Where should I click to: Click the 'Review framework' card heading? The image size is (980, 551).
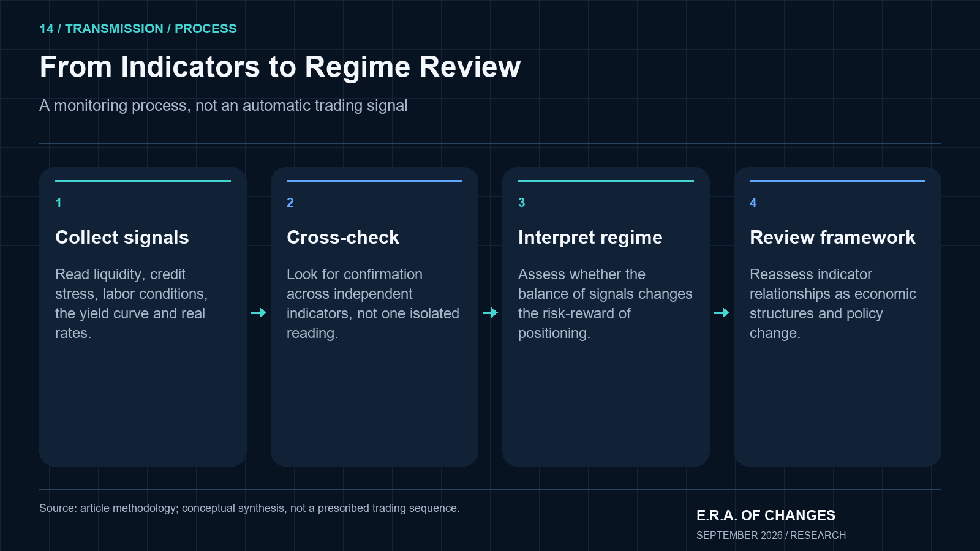832,238
